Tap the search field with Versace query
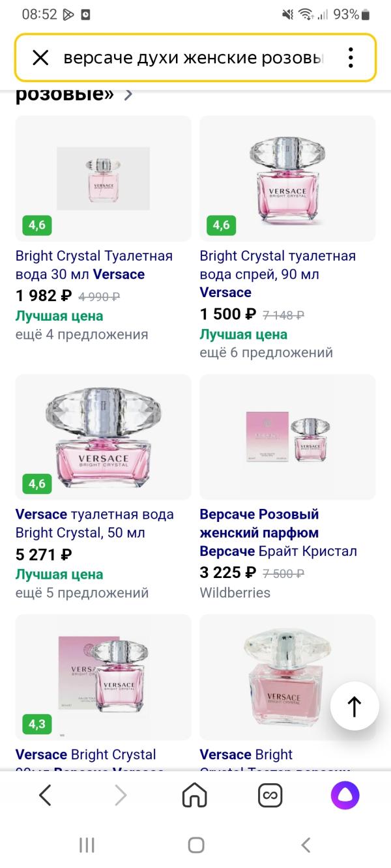The width and height of the screenshot is (391, 868). click(192, 58)
